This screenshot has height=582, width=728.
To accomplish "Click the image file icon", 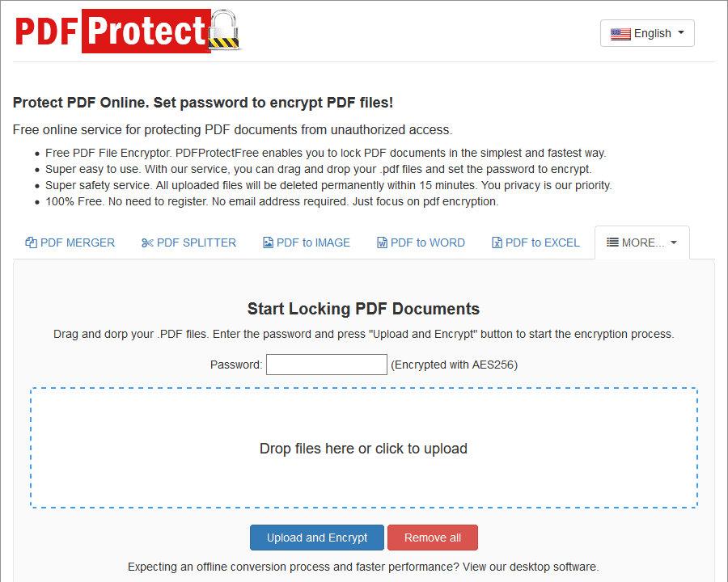I will pos(268,242).
